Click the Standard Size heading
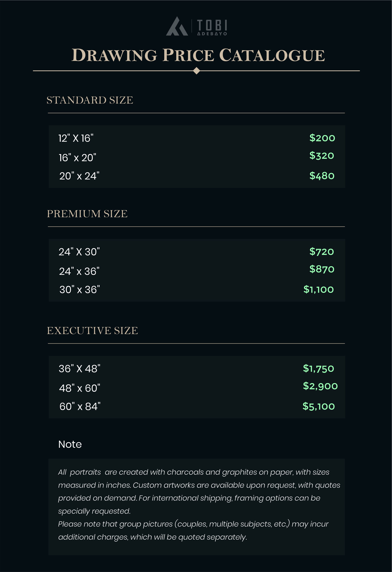392x572 pixels. pos(90,100)
